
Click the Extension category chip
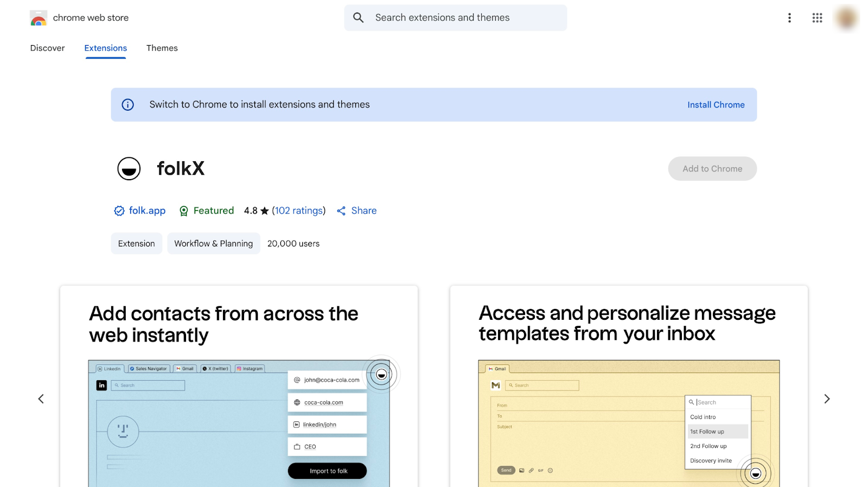pos(137,244)
